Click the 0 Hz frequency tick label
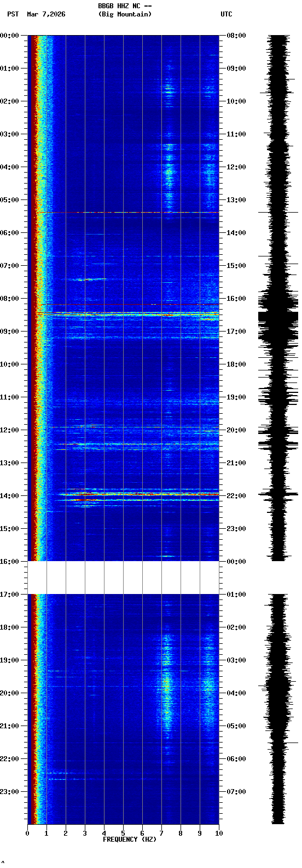 point(27,833)
